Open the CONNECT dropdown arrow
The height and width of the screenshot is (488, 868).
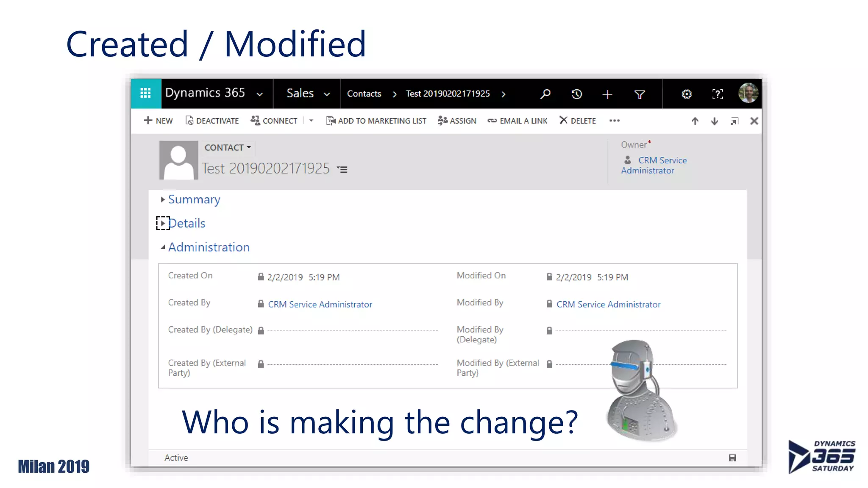[311, 121]
